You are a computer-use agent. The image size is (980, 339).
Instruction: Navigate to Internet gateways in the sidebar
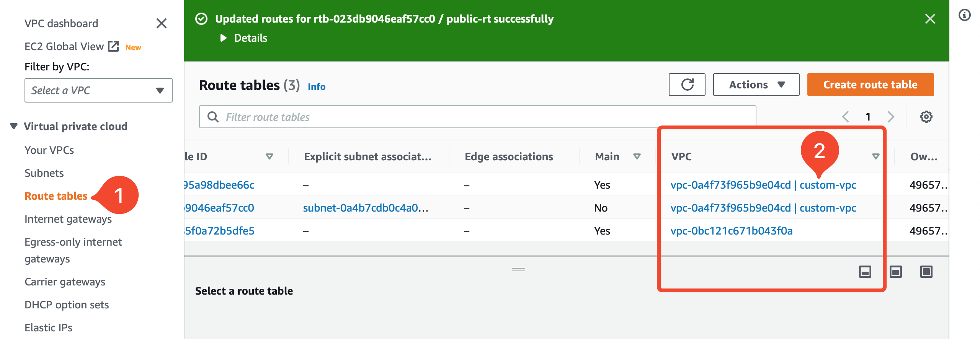click(x=68, y=219)
